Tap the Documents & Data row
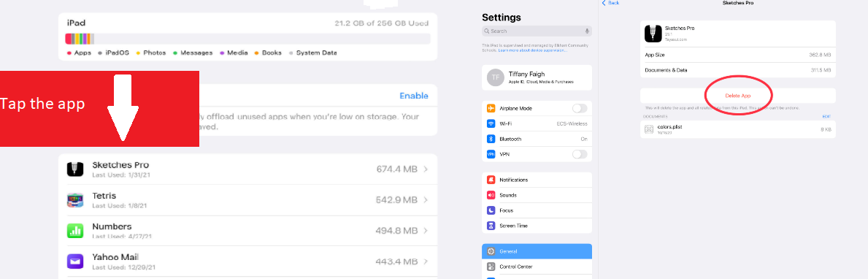Screen dimensions: 868x279 [738, 70]
